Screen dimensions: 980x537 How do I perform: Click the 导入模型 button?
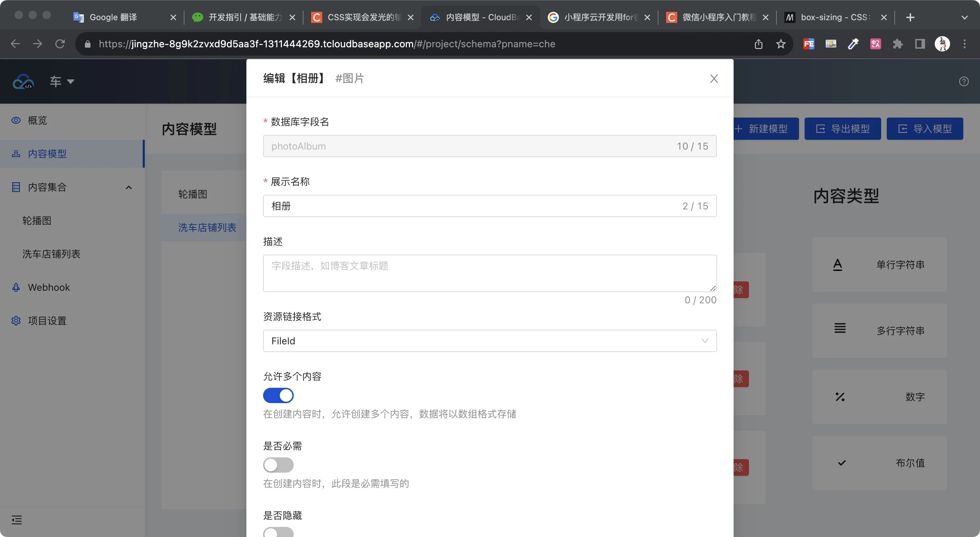click(x=924, y=129)
